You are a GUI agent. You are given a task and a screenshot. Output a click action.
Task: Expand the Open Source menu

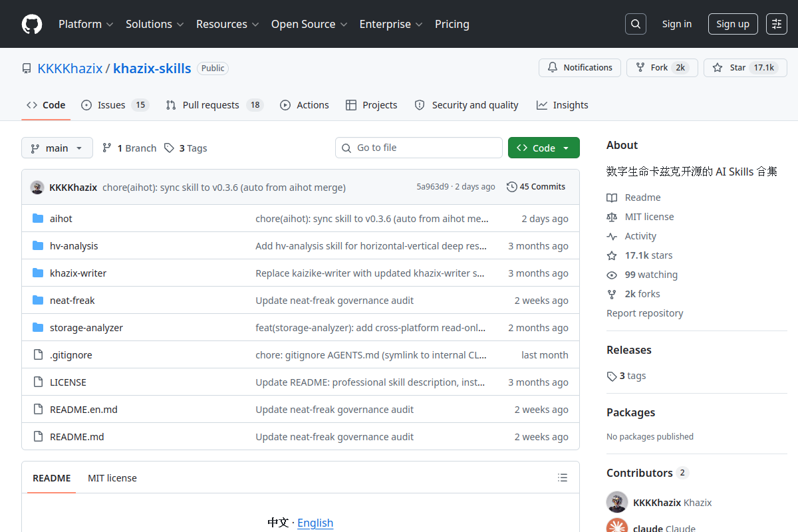(x=309, y=24)
